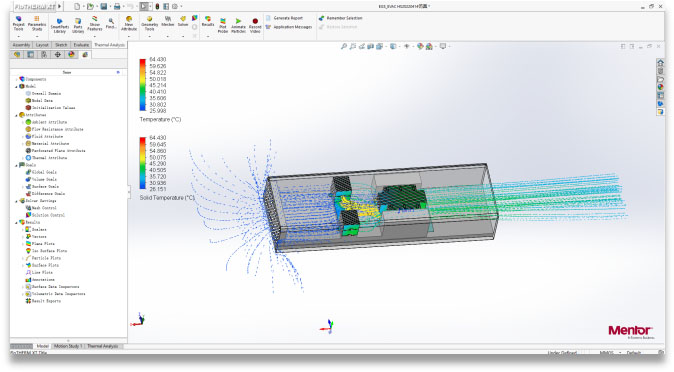Open the FeatureManager design tree tab icon
This screenshot has width=674, height=372.
pos(17,55)
